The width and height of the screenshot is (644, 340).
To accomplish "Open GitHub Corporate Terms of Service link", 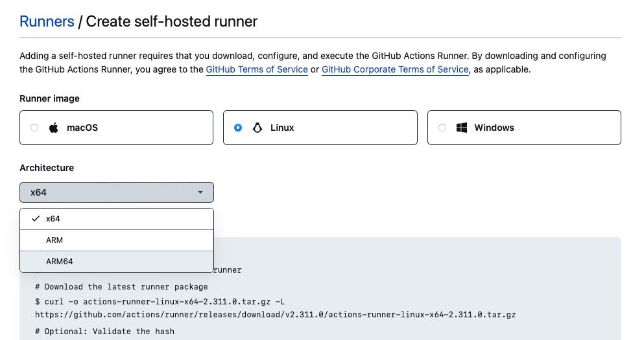I will pos(395,69).
